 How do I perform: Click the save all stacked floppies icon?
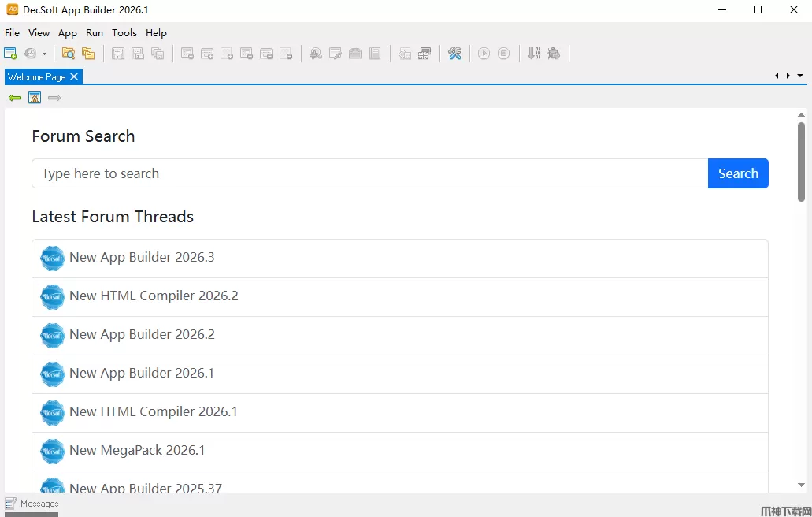[x=158, y=53]
